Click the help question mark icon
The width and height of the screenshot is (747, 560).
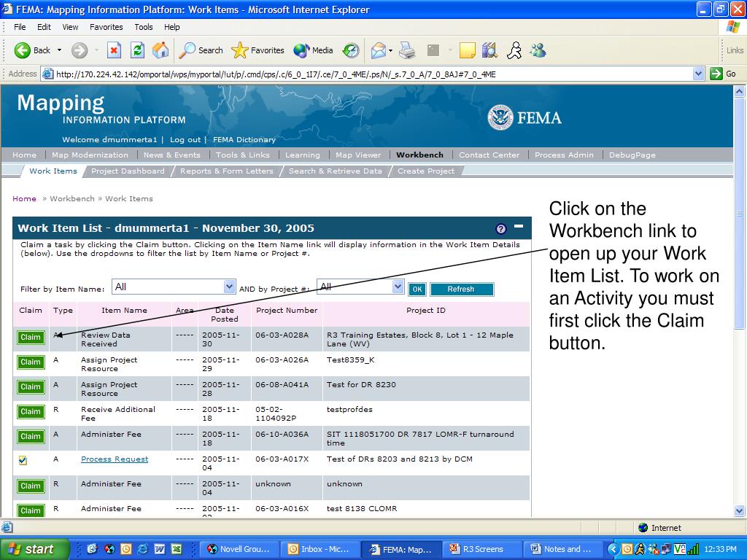(x=500, y=228)
